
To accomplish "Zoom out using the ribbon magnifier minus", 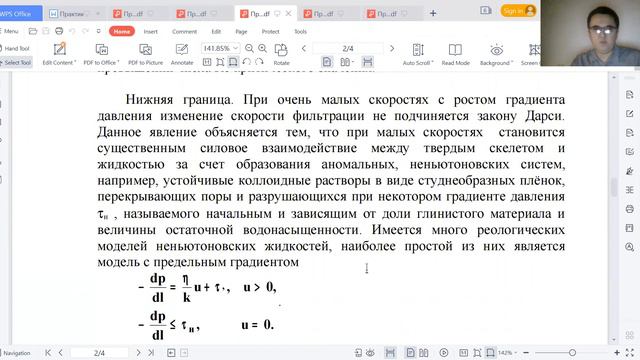I will click(249, 49).
